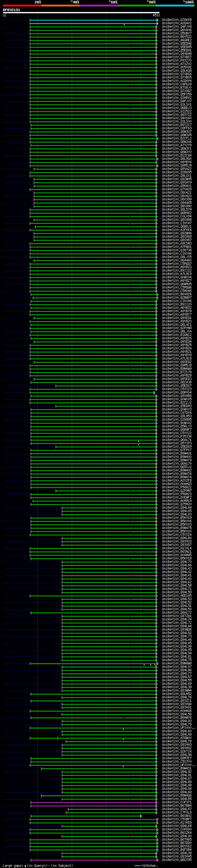Open hit UniRef100_Q8RVG4
This screenshot has height=868, width=197.
(177, 393)
